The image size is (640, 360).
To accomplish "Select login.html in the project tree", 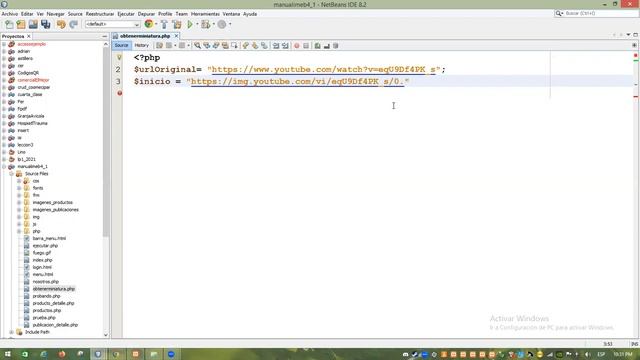I will click(x=42, y=267).
